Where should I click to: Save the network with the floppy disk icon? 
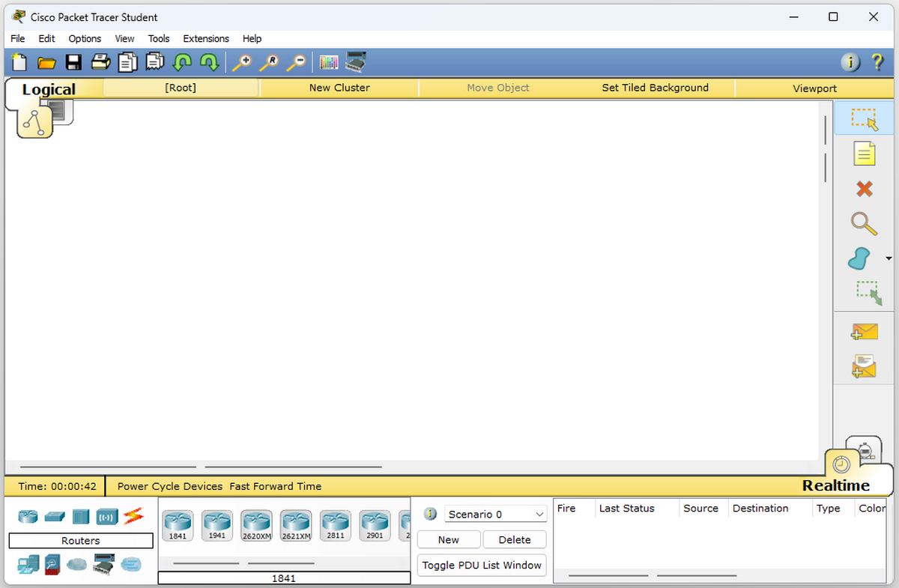tap(73, 62)
